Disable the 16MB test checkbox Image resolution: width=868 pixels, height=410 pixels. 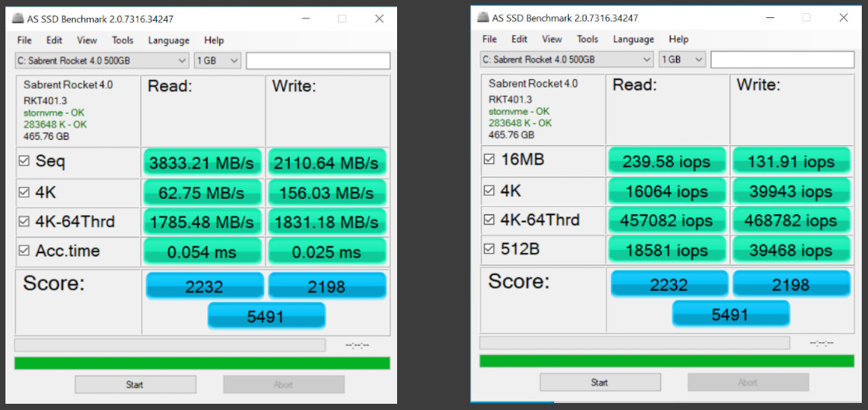click(x=489, y=160)
